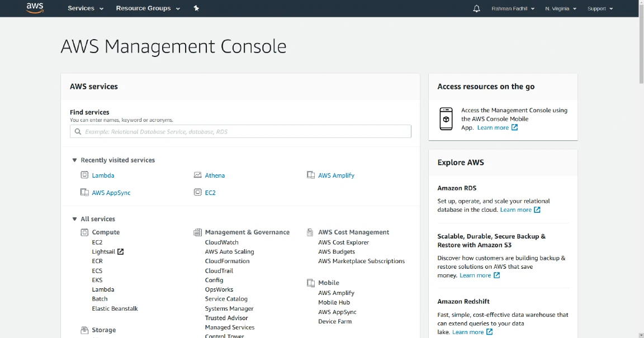Viewport: 644px width, 338px height.
Task: Click the Mobile category icon
Action: (310, 283)
